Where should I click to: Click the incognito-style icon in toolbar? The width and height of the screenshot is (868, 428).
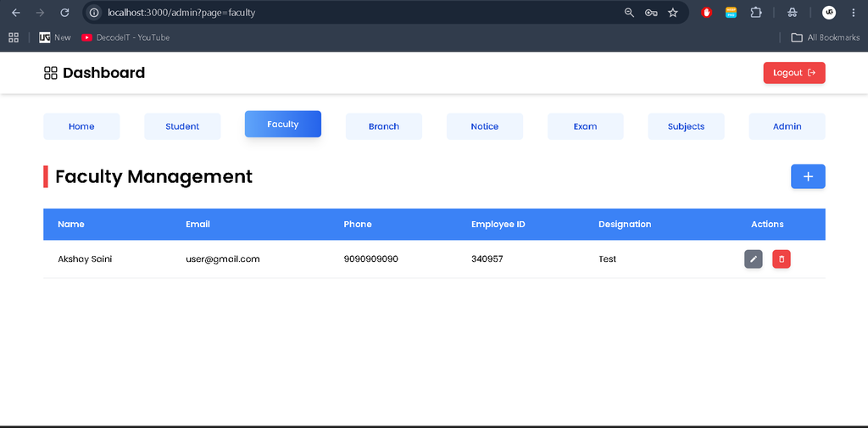(793, 12)
